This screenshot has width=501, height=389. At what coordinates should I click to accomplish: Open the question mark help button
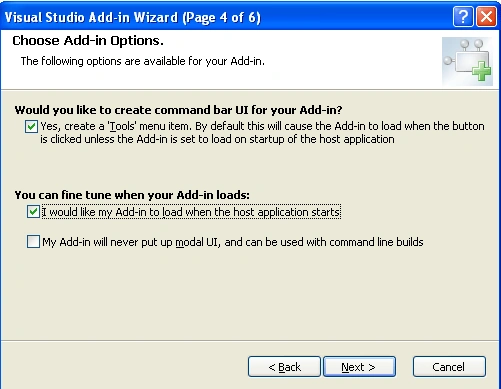pos(463,16)
